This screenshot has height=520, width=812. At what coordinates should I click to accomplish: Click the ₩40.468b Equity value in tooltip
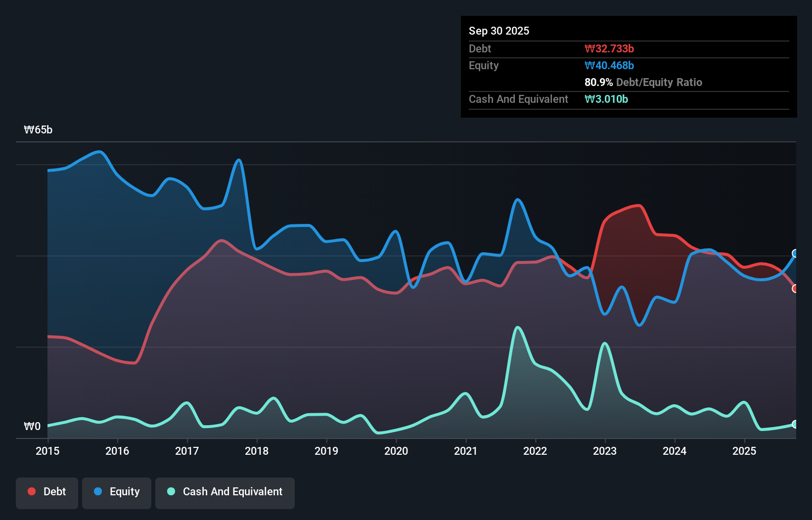(x=610, y=65)
